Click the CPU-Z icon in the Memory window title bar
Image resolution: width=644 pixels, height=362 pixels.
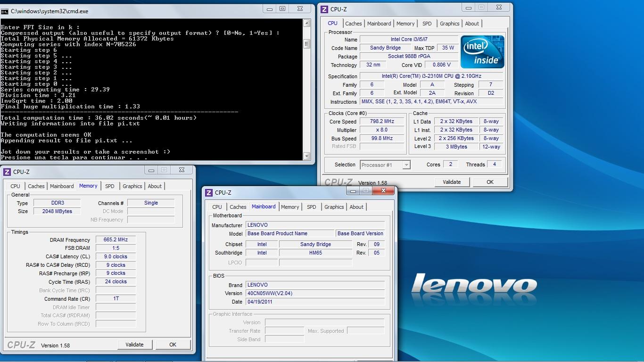(x=7, y=172)
